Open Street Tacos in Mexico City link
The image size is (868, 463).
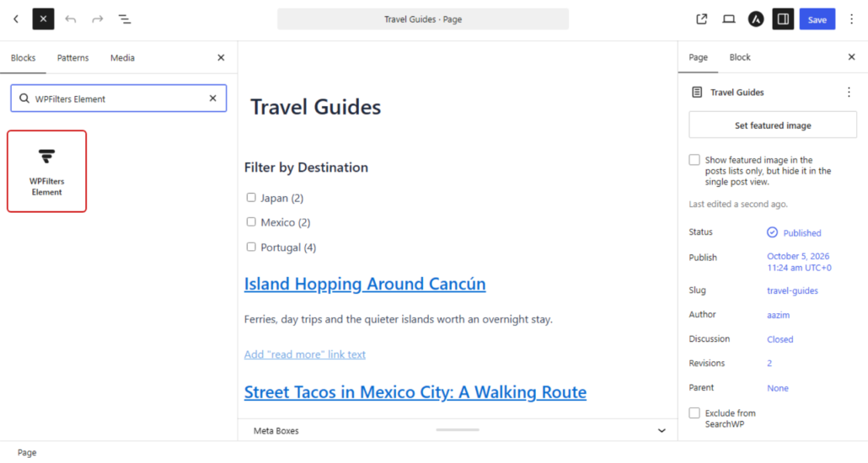(x=415, y=392)
